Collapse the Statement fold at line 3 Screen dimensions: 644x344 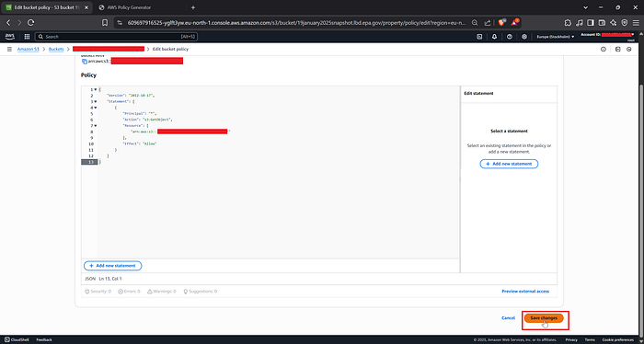(96, 101)
